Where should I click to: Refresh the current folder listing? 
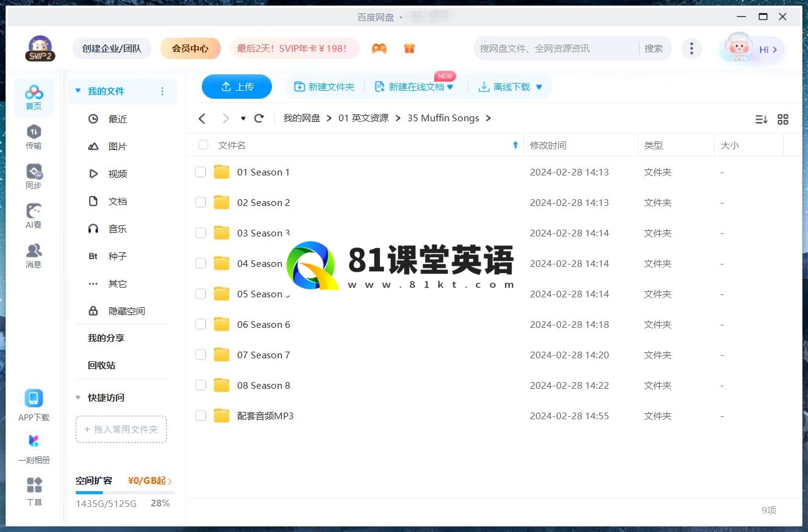(259, 118)
